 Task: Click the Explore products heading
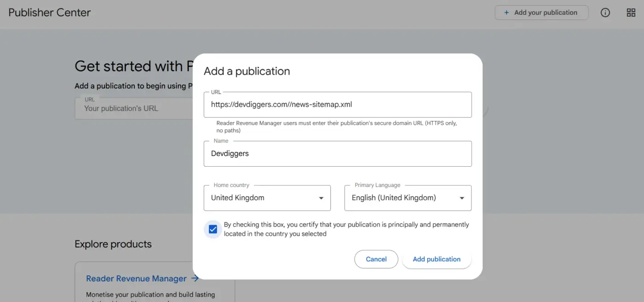coord(113,244)
